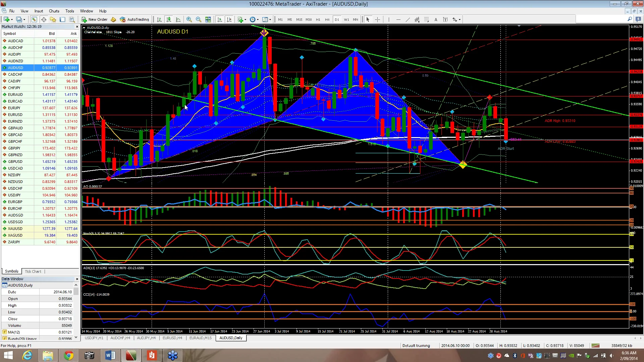This screenshot has height=362, width=644.
Task: Select the Text Label tool
Action: point(445,19)
